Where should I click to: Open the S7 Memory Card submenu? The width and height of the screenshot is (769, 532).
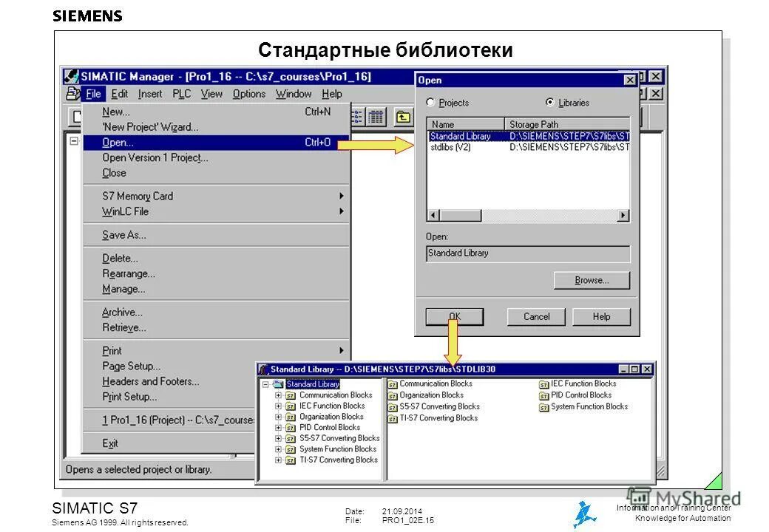click(x=216, y=196)
